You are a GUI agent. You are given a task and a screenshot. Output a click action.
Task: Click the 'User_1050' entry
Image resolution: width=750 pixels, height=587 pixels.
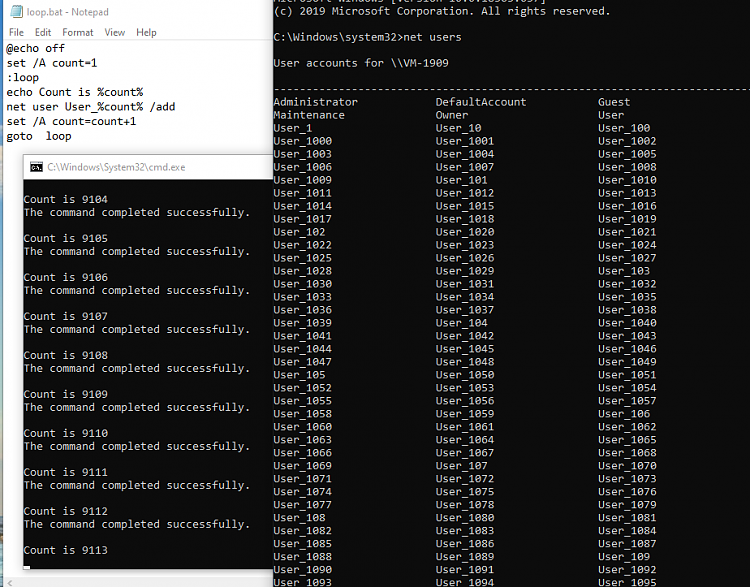(x=465, y=375)
